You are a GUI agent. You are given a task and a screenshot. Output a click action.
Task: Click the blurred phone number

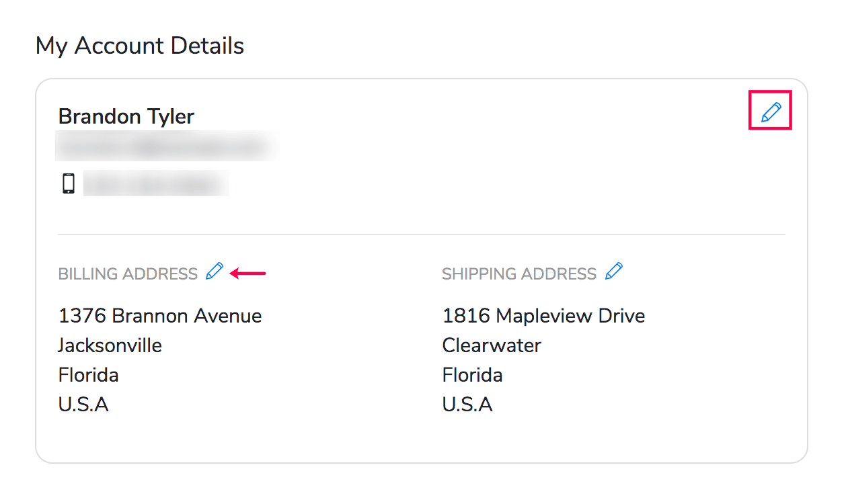point(155,183)
